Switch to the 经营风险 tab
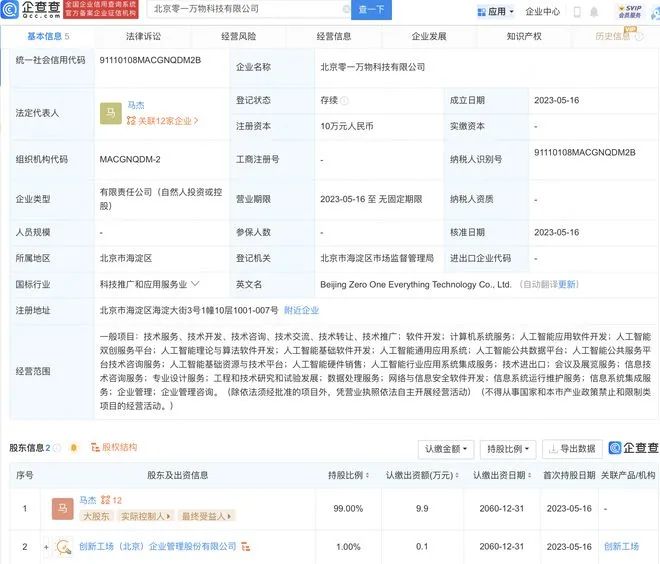The image size is (660, 564). coord(238,36)
